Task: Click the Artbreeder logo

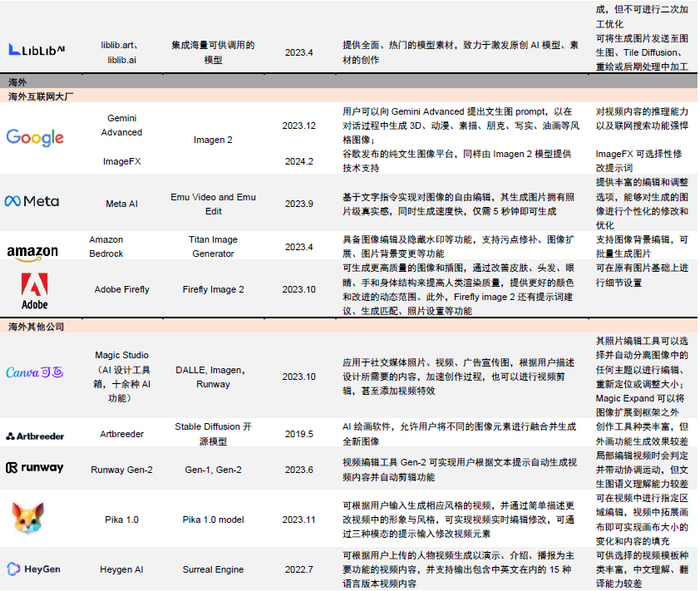Action: click(x=35, y=436)
